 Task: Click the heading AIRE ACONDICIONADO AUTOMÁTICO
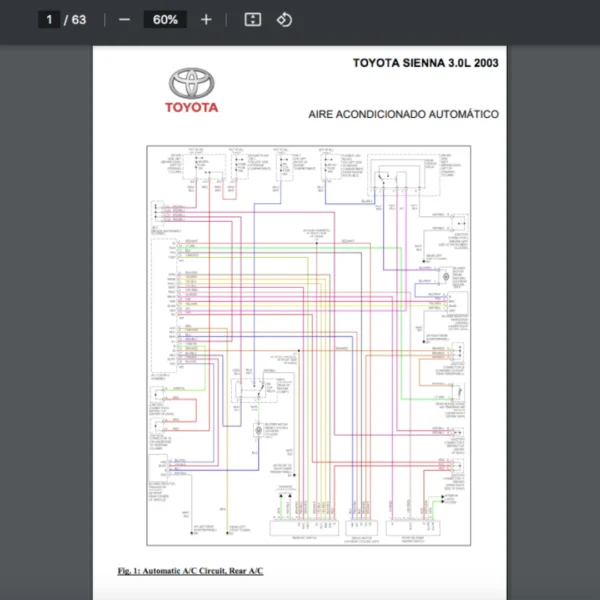pyautogui.click(x=403, y=115)
